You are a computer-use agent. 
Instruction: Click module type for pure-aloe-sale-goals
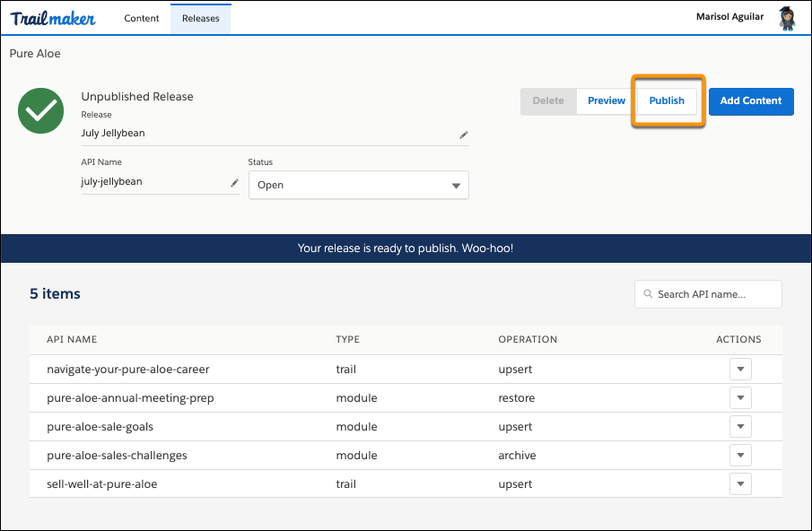[x=356, y=426]
